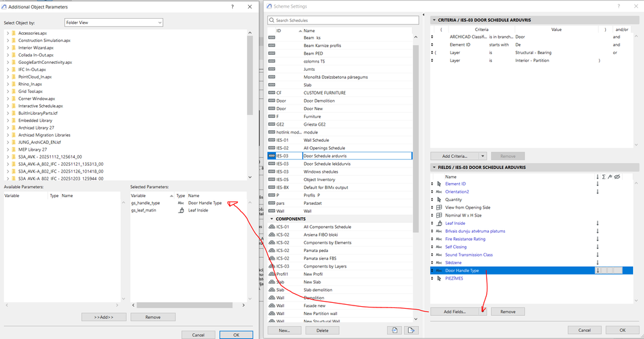Click the Help question mark in Additional Object Parameters
This screenshot has width=644, height=339.
coord(233,6)
